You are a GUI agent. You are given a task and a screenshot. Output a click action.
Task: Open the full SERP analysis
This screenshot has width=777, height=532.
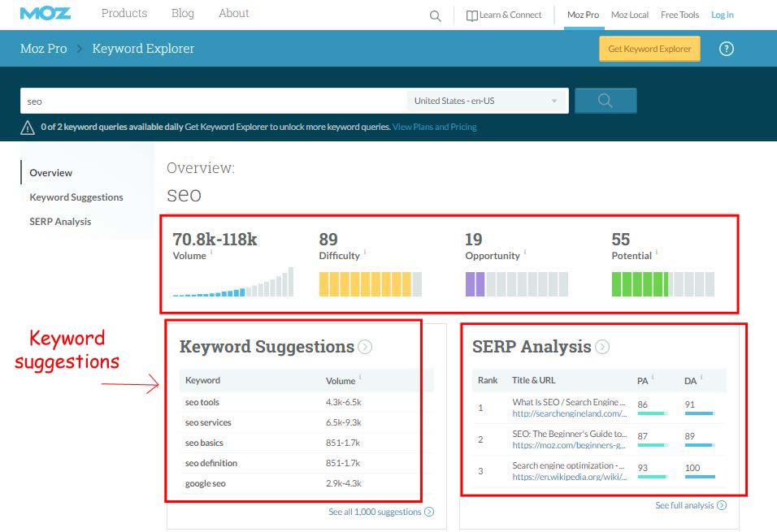685,504
